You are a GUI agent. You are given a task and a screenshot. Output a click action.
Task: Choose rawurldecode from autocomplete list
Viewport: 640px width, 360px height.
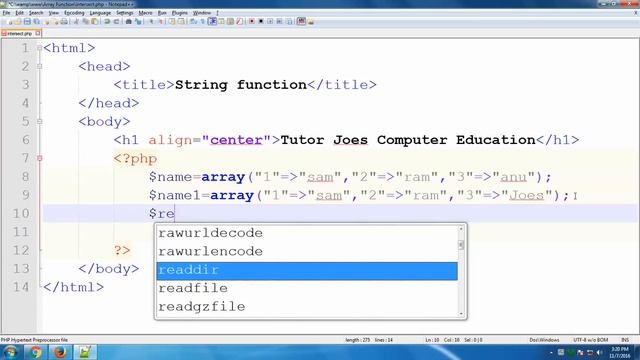[307, 233]
